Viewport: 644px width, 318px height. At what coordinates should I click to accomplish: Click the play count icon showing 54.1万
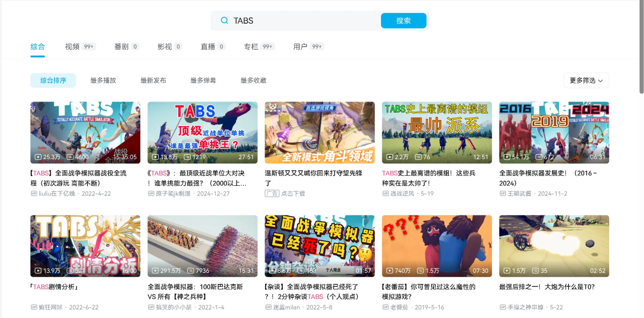pyautogui.click(x=507, y=157)
